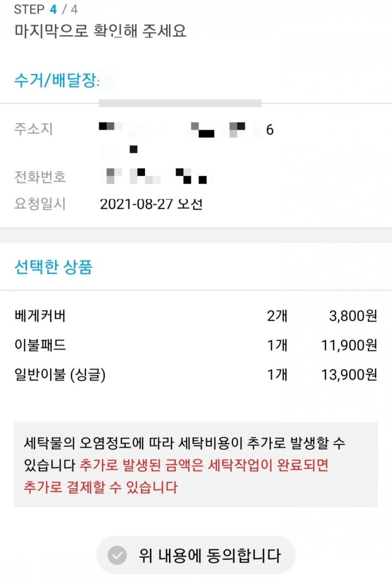Image resolution: width=392 pixels, height=578 pixels.
Task: Click the 1개 quantity for 이불패드
Action: [277, 345]
